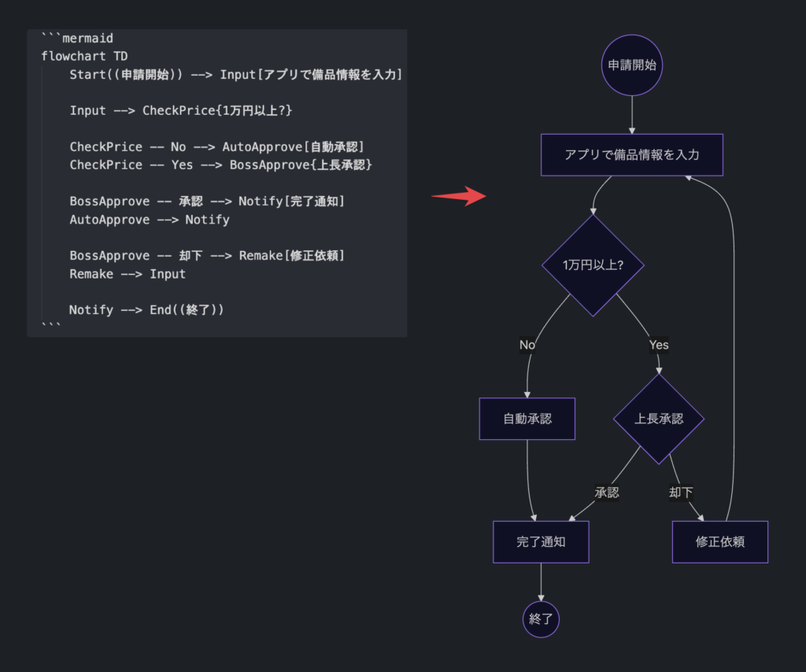The height and width of the screenshot is (672, 806).
Task: Click the アプリで備品情報を入力 rectangle node
Action: pos(631,155)
